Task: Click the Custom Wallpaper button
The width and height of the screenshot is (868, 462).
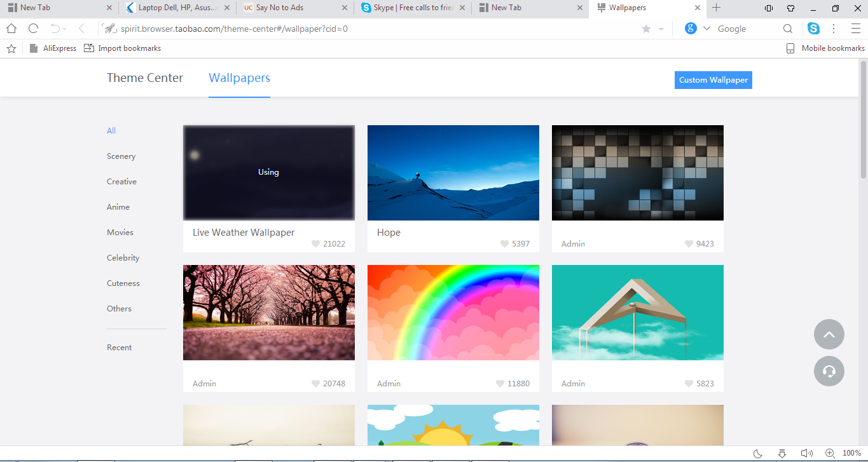Action: (x=713, y=80)
